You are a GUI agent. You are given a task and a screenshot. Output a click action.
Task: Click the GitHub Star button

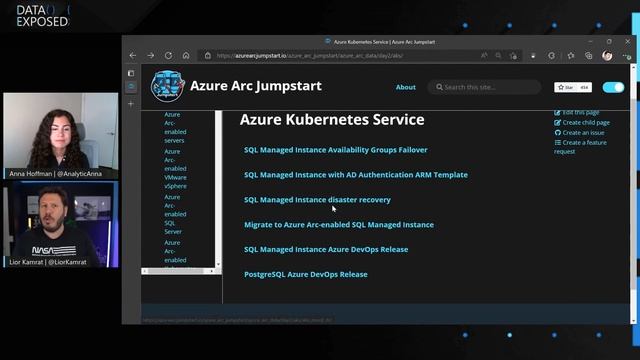[x=566, y=87]
